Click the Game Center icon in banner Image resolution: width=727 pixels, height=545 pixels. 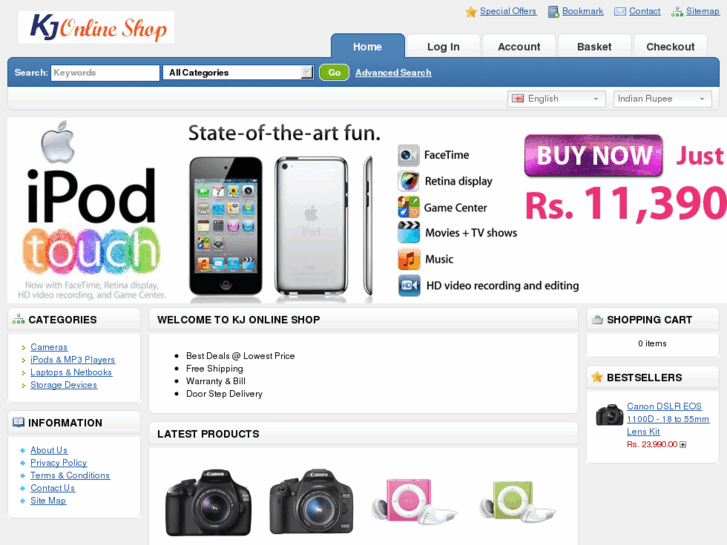[x=408, y=207]
